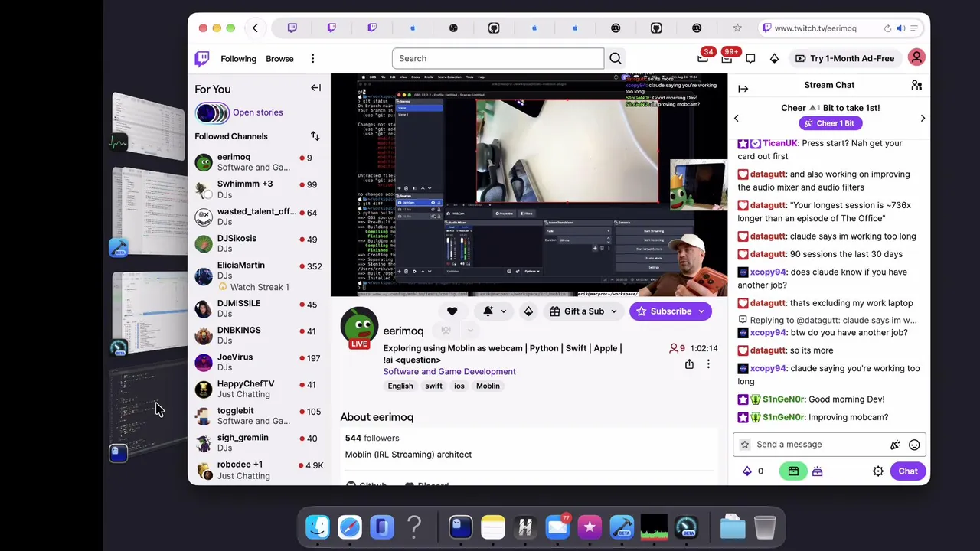980x551 pixels.
Task: Switch to the first Twitch browser tab
Action: [292, 28]
